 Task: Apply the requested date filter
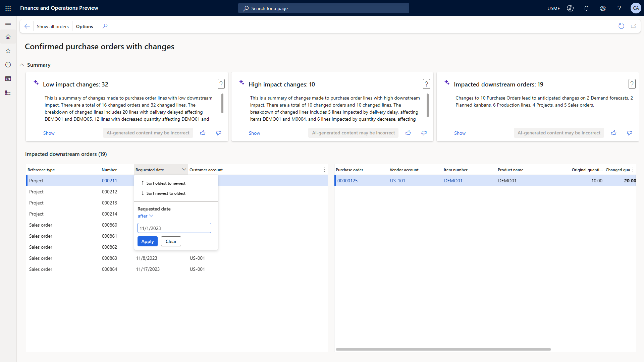147,241
